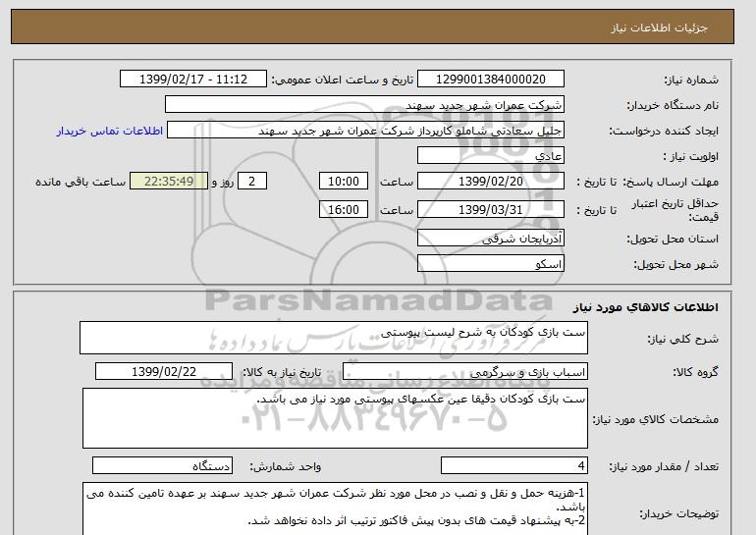The height and width of the screenshot is (535, 756).
Task: Select the goods group field 'اسباب بازی و سرگرمی'
Action: (465, 372)
